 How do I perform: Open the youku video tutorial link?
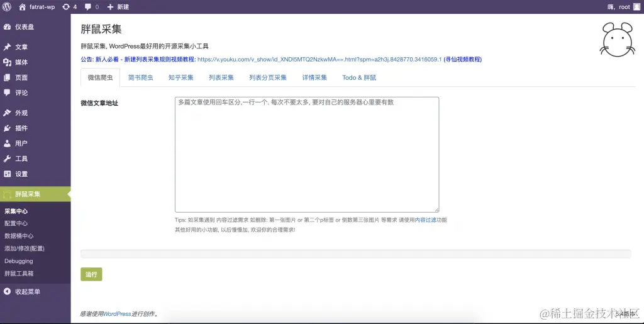[319, 60]
